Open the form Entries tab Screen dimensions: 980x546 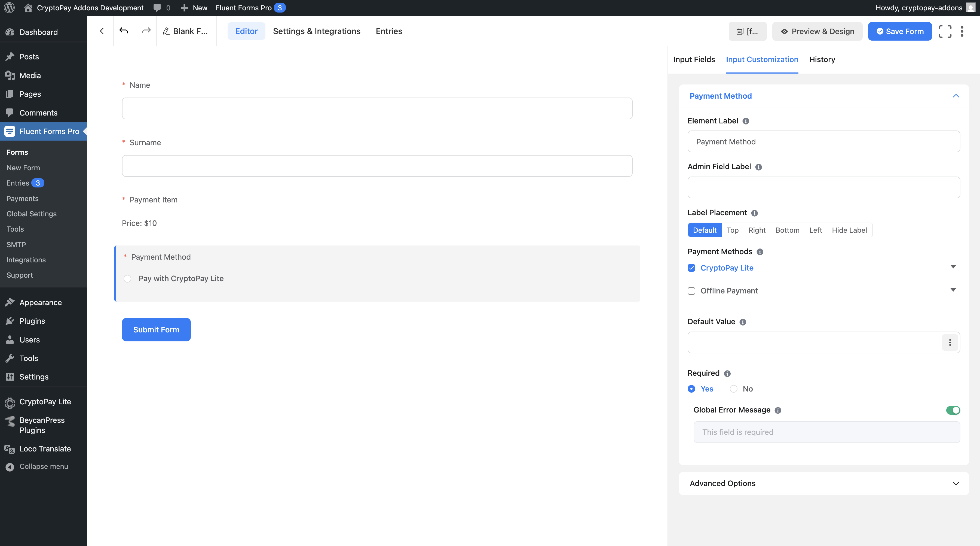pos(389,31)
